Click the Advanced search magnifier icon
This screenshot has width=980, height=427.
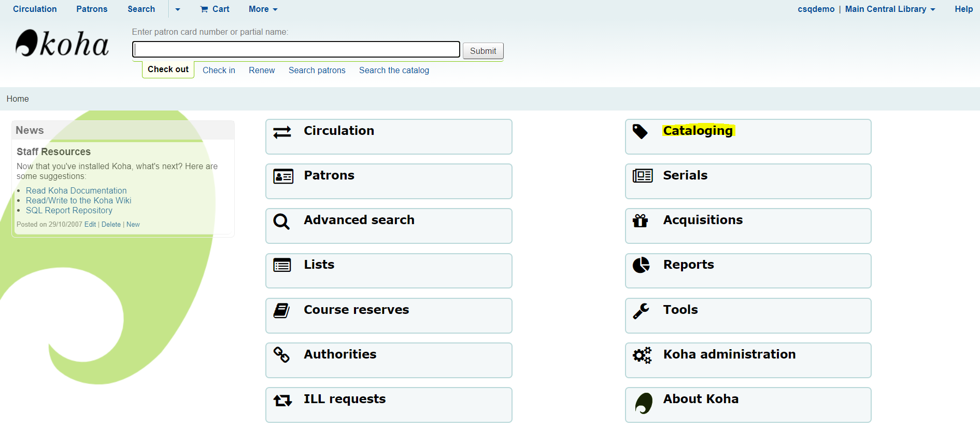[x=281, y=222]
